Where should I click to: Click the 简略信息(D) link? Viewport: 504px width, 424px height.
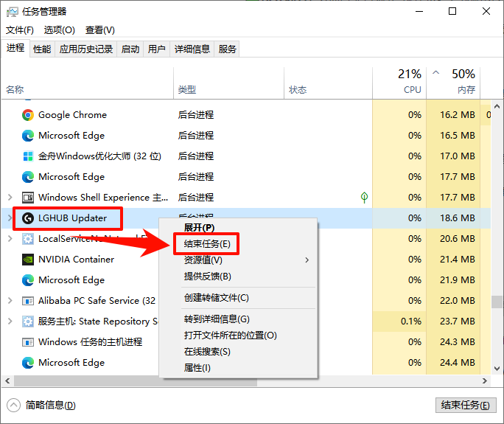click(50, 406)
